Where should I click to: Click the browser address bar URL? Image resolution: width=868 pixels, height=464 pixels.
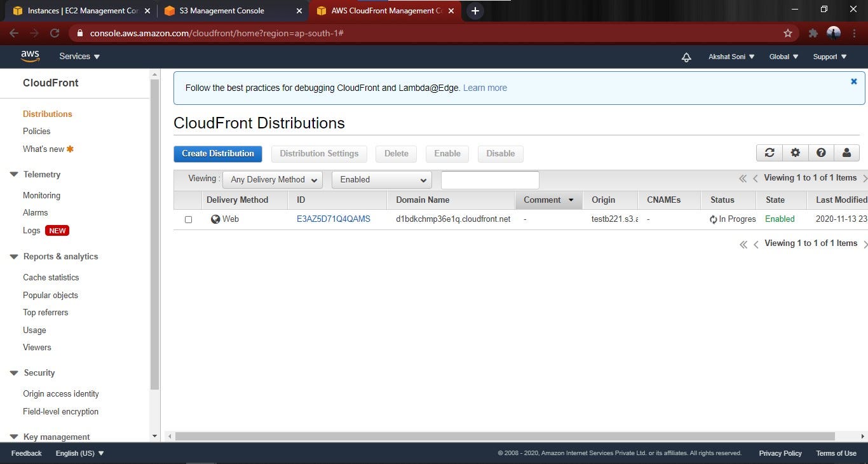[217, 33]
